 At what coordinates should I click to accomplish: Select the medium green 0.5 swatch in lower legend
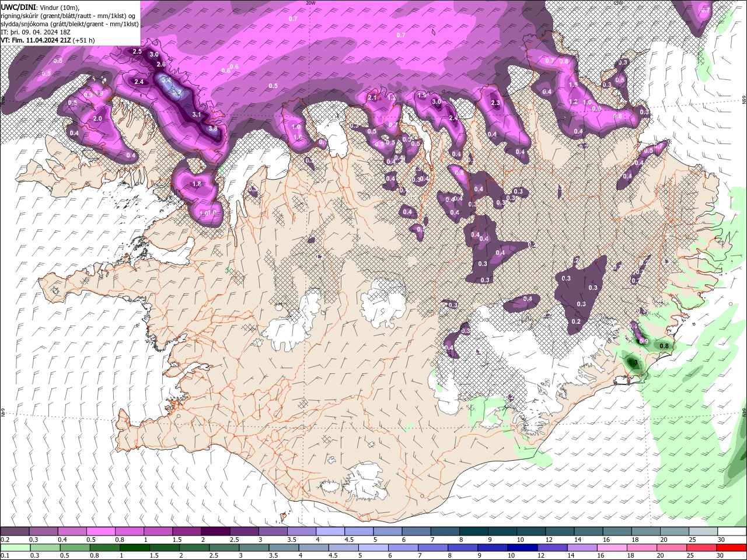(75, 548)
